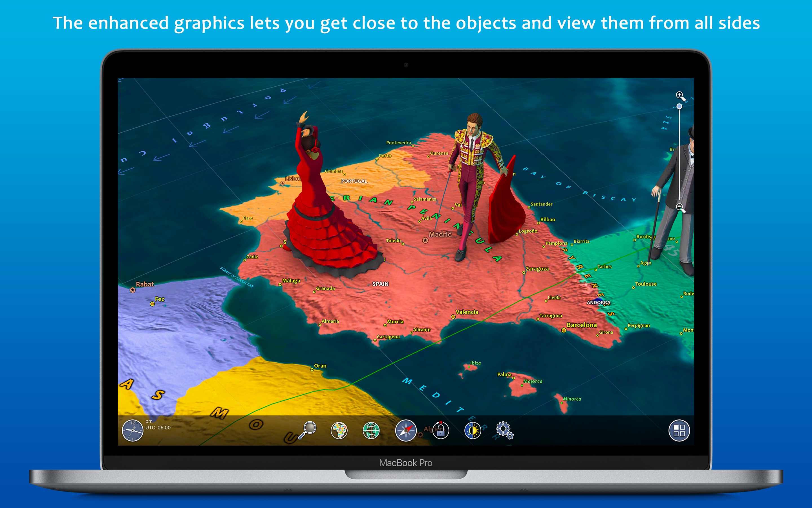Click the Tarbes city label
The width and height of the screenshot is (812, 508).
tap(604, 267)
